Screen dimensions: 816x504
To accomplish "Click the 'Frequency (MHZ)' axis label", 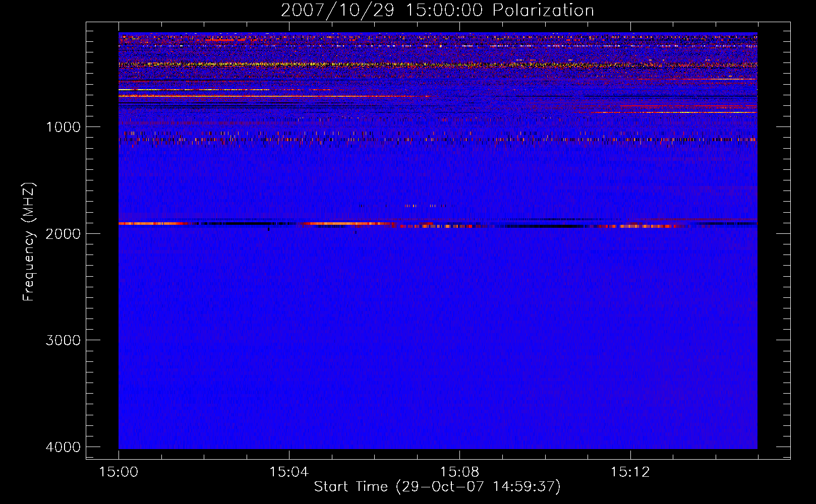I will (x=29, y=242).
